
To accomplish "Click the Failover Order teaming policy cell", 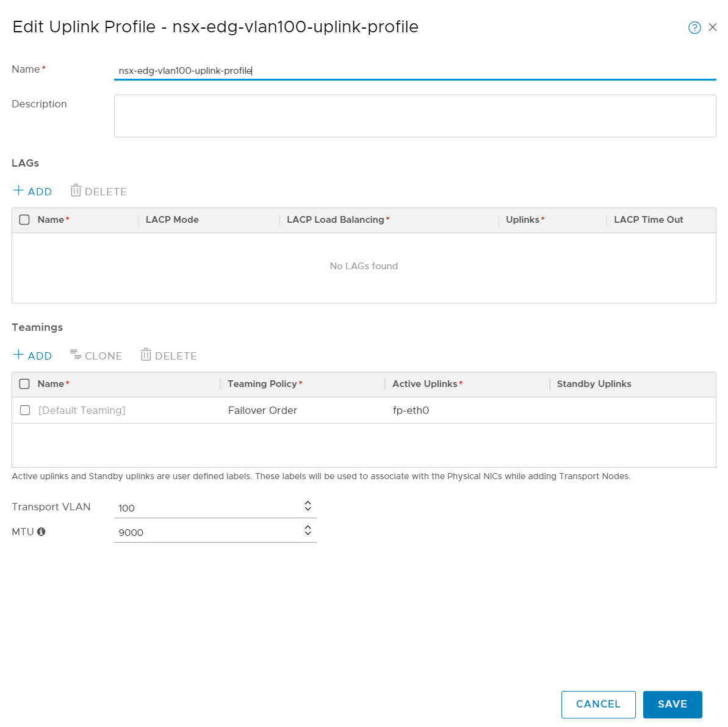I will [262, 410].
